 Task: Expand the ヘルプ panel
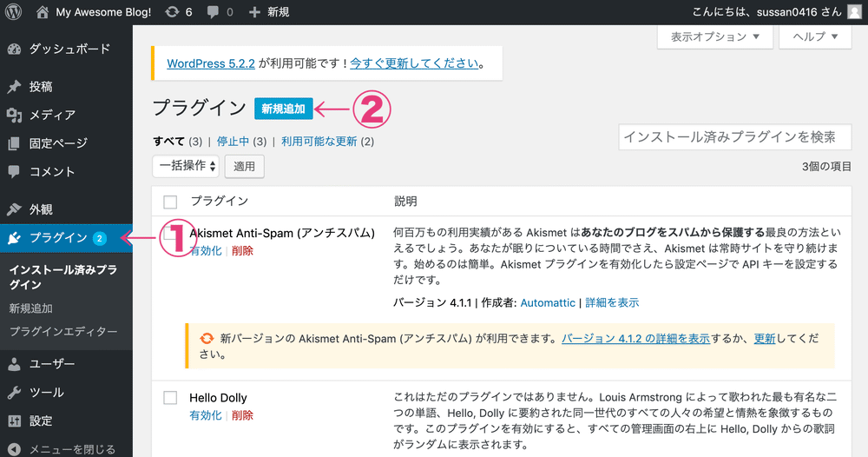(815, 37)
